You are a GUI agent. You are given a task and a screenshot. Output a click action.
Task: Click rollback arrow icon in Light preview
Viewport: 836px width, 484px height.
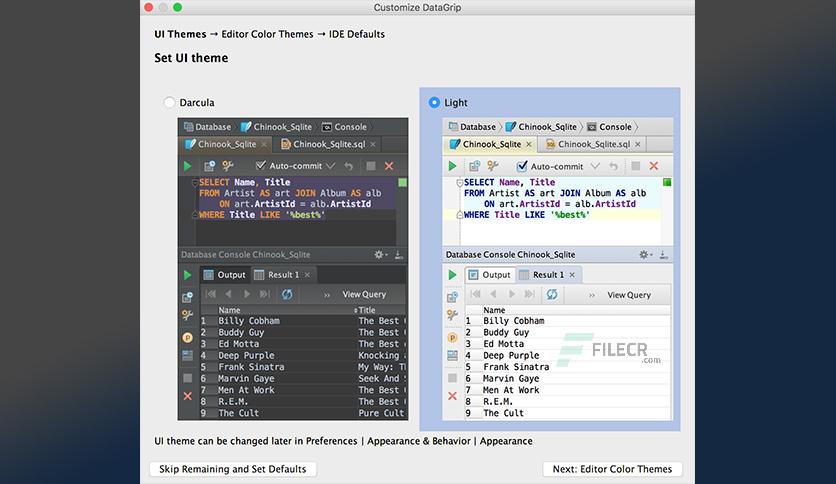coord(614,166)
